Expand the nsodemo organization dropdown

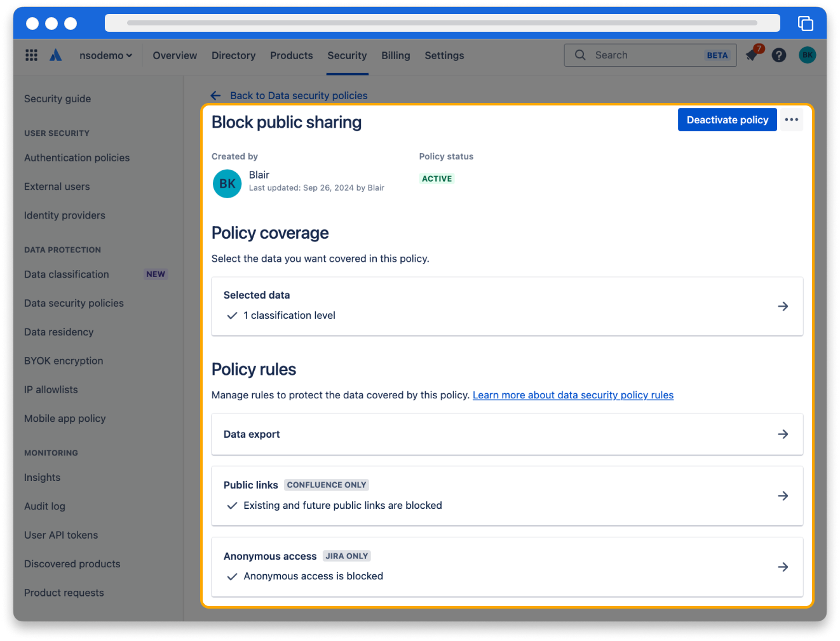pos(105,55)
